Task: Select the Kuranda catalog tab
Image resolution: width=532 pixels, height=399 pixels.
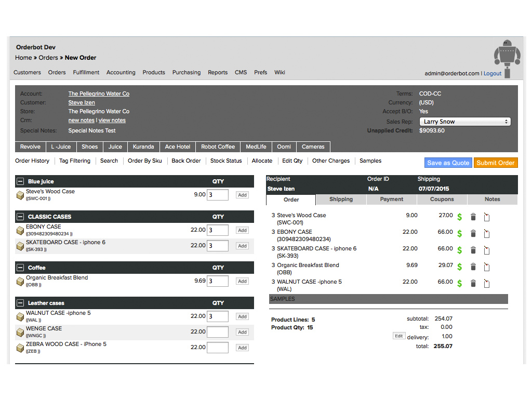Action: (x=143, y=147)
